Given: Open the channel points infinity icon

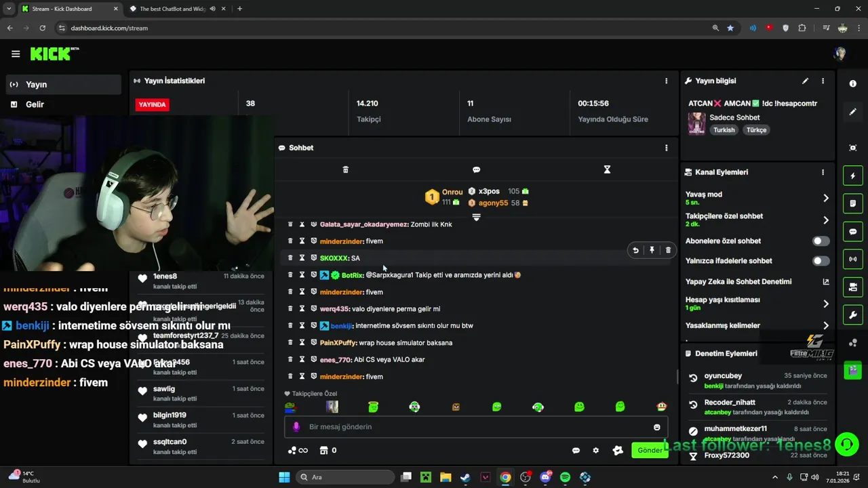Looking at the screenshot, I should tap(298, 451).
